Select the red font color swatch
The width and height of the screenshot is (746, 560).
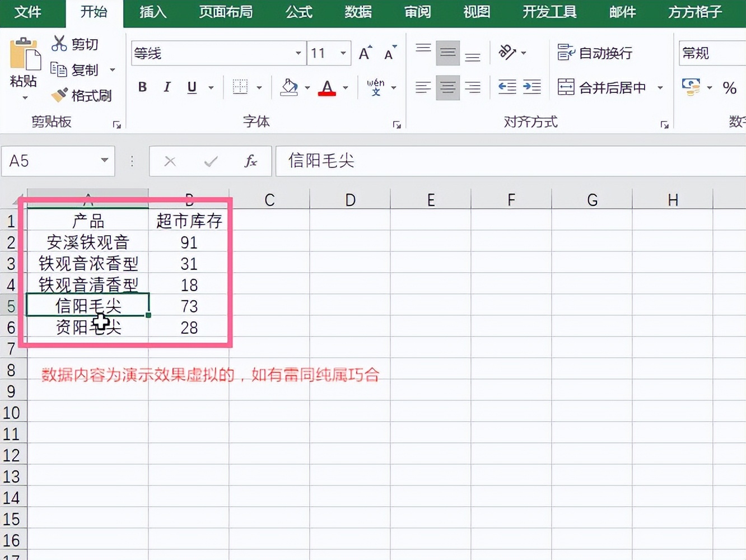[327, 87]
